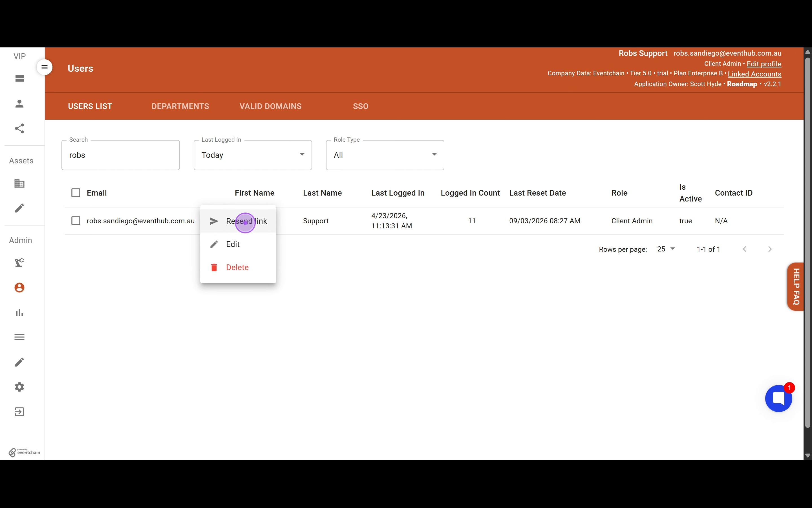Switch to the Valid Domains tab
The image size is (812, 508).
pyautogui.click(x=270, y=106)
